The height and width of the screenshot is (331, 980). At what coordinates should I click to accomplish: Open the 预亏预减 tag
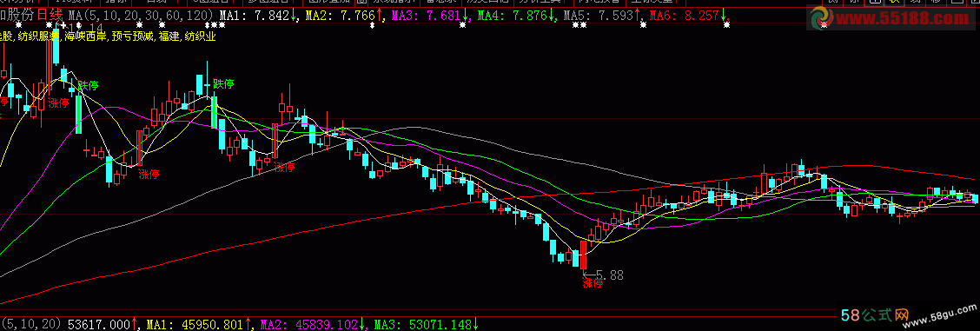click(x=132, y=36)
